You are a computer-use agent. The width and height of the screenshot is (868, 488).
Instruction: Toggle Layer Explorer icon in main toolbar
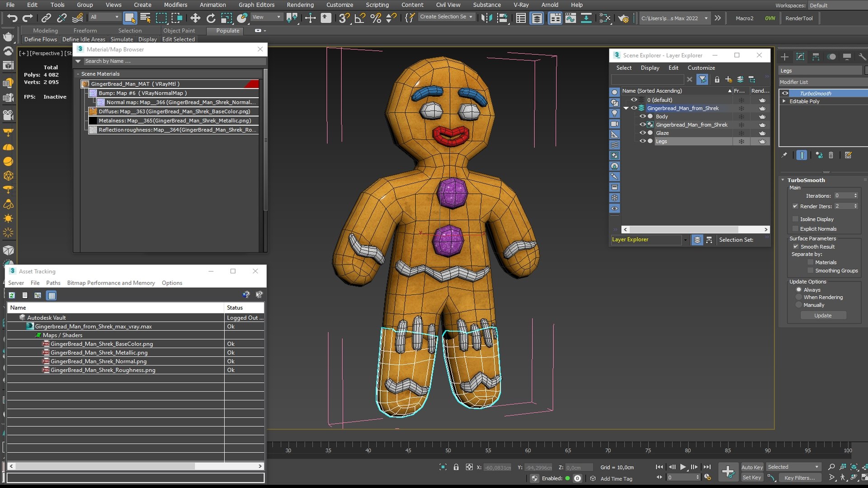537,18
